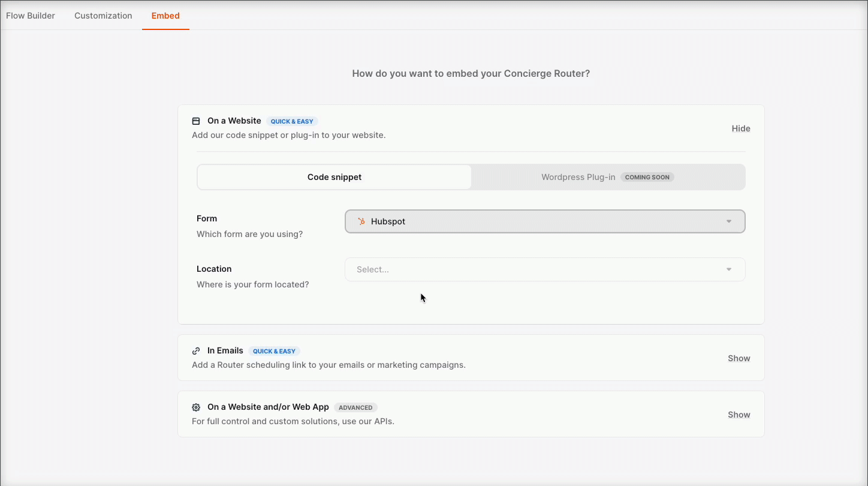868x486 pixels.
Task: Switch to the Flow Builder tab
Action: point(30,16)
